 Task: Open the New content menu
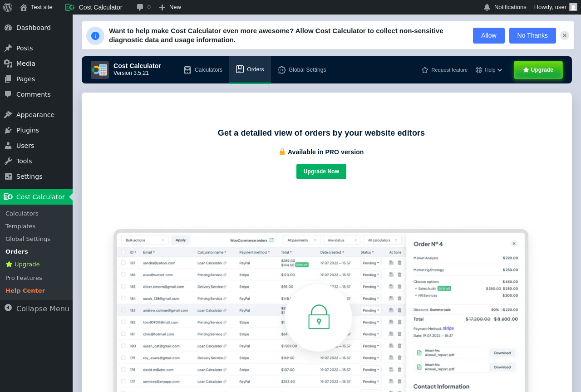click(x=170, y=7)
